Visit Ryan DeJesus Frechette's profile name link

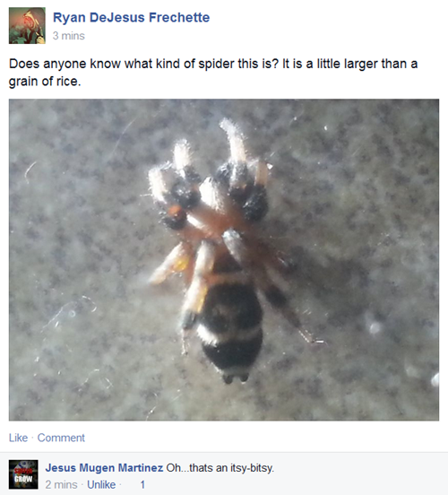pyautogui.click(x=131, y=17)
